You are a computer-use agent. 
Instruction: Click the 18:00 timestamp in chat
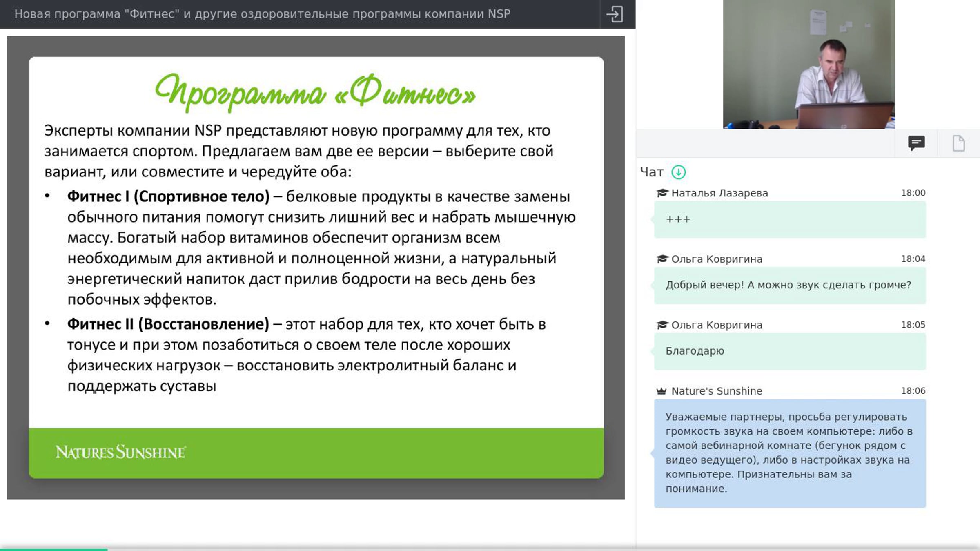tap(913, 193)
